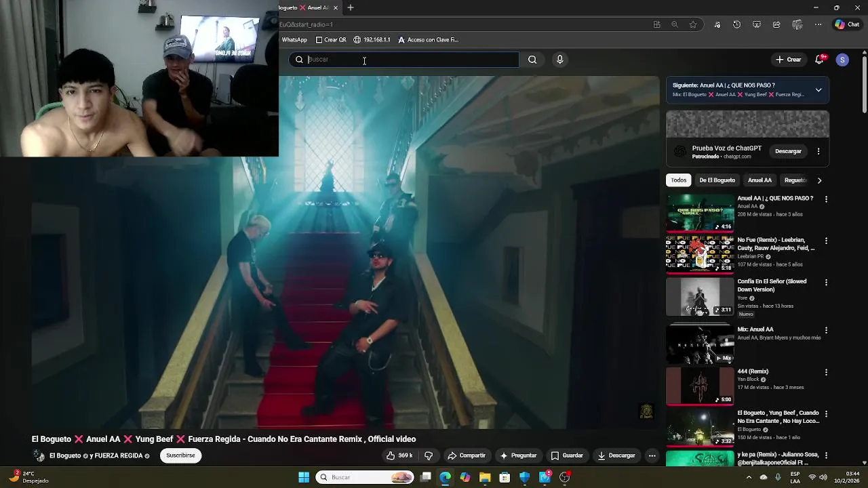Close the current browser tab
The height and width of the screenshot is (488, 868).
coord(335,7)
